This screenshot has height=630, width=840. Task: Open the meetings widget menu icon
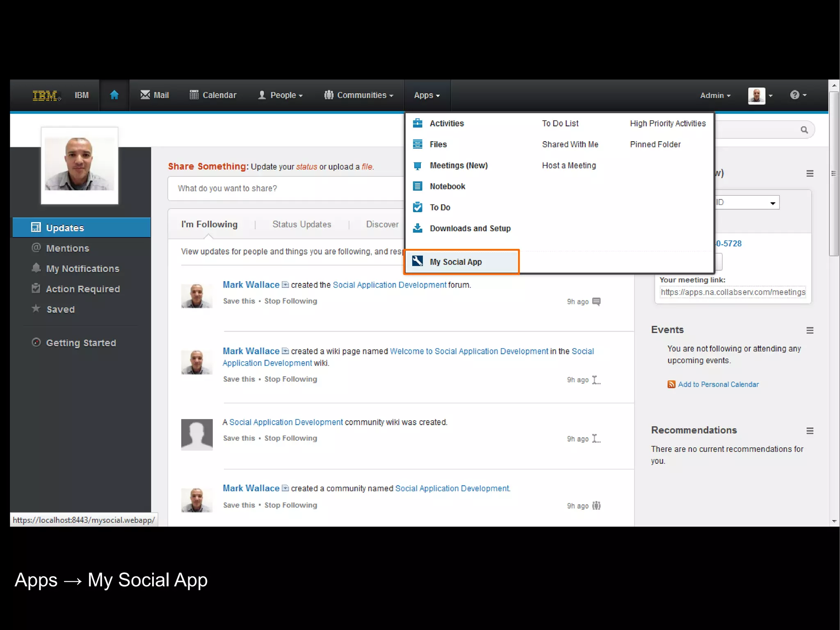pyautogui.click(x=810, y=174)
